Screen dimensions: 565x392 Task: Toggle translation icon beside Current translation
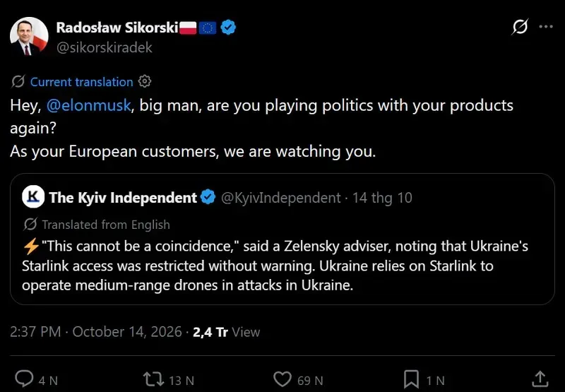pos(18,82)
